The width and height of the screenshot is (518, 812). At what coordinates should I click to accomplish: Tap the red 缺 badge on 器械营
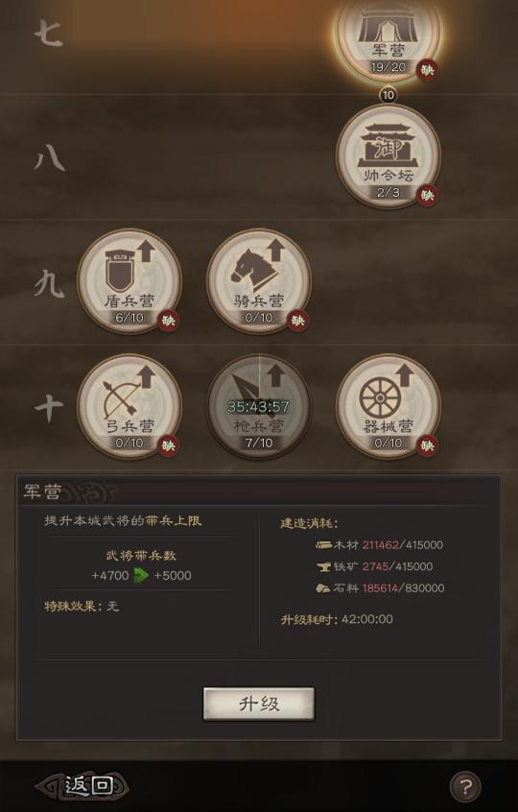pyautogui.click(x=427, y=445)
